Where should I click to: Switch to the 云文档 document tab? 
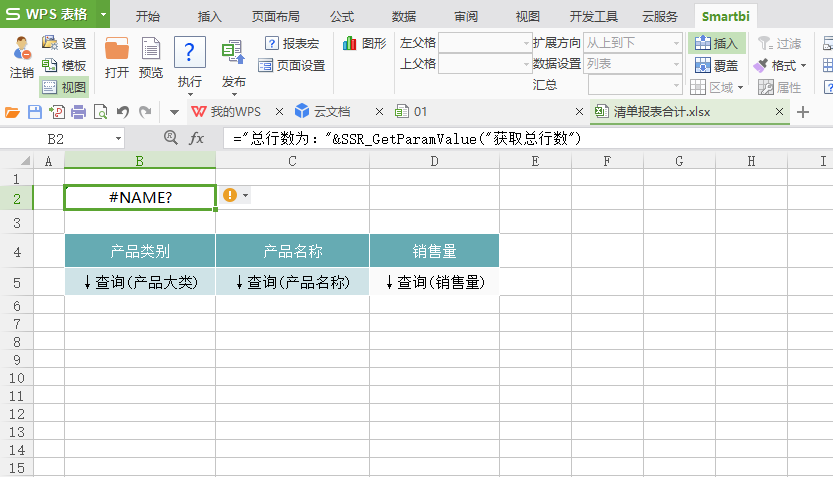pyautogui.click(x=323, y=112)
